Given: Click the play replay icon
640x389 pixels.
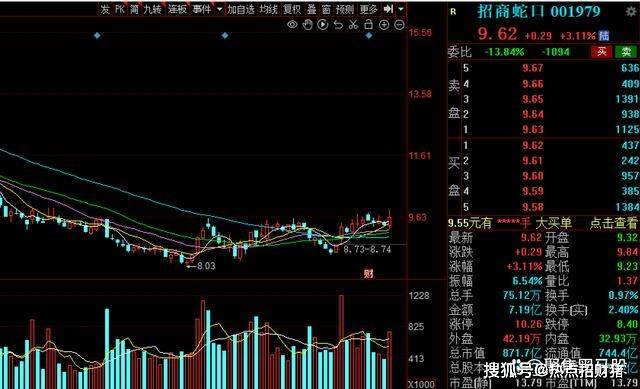Looking at the screenshot, I should pos(323,25).
